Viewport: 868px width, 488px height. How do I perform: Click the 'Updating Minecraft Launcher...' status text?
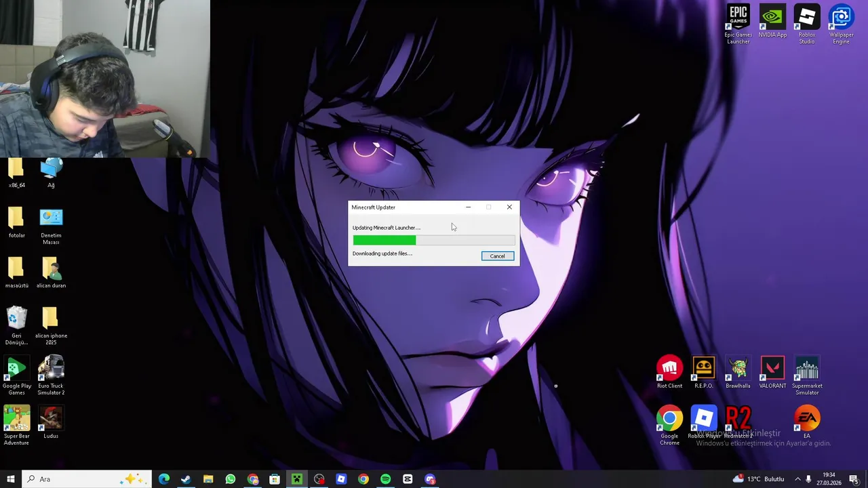(387, 228)
